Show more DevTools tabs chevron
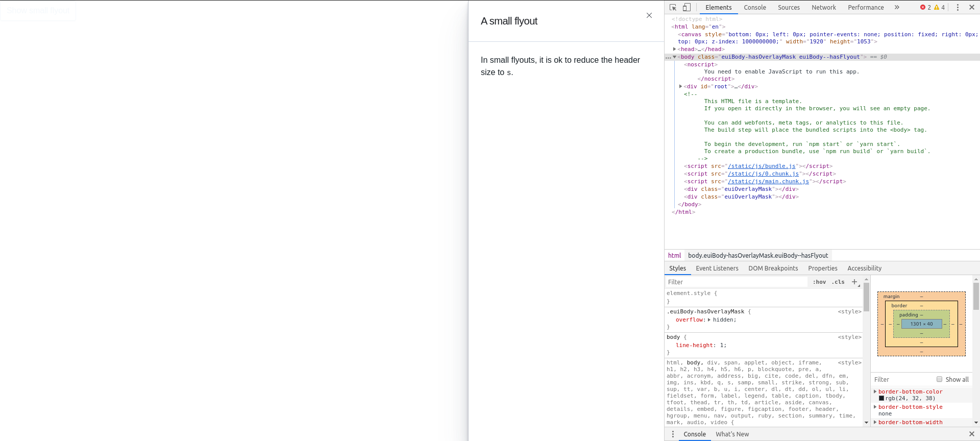Viewport: 980px width, 441px height. point(897,7)
